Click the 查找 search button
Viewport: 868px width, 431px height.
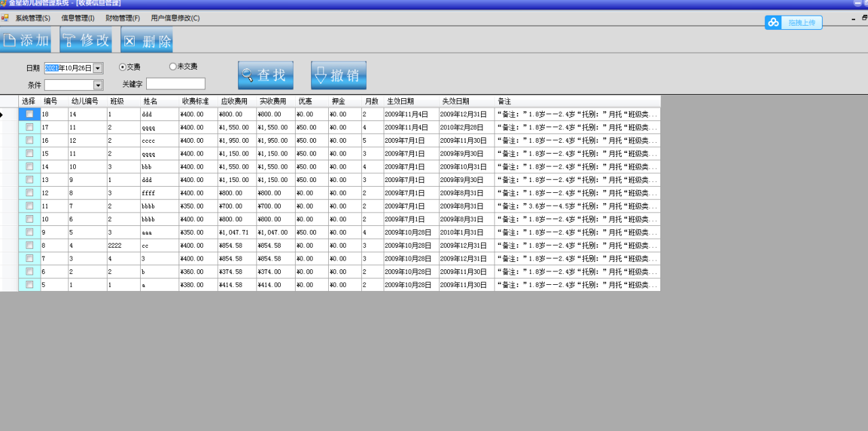pos(266,75)
